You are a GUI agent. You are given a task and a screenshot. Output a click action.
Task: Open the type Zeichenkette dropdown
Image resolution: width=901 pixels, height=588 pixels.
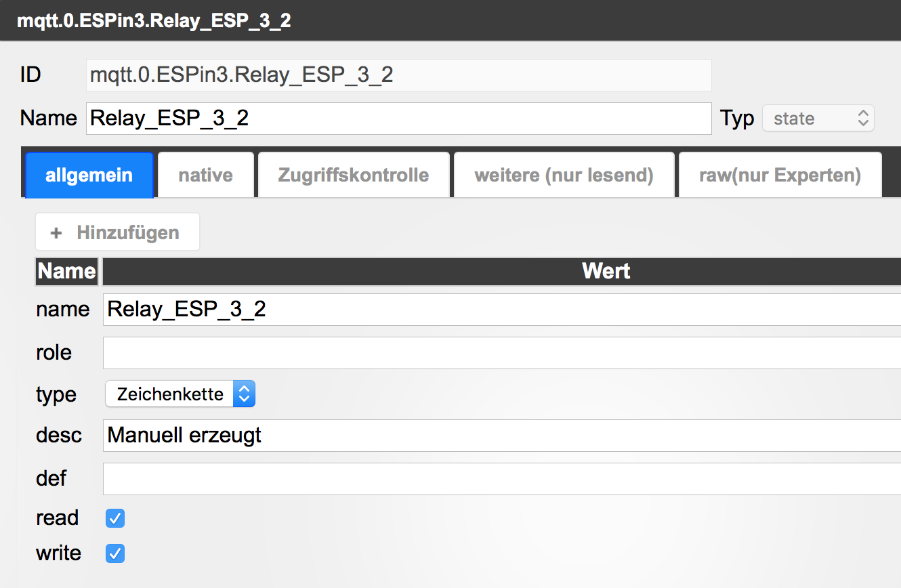[180, 394]
